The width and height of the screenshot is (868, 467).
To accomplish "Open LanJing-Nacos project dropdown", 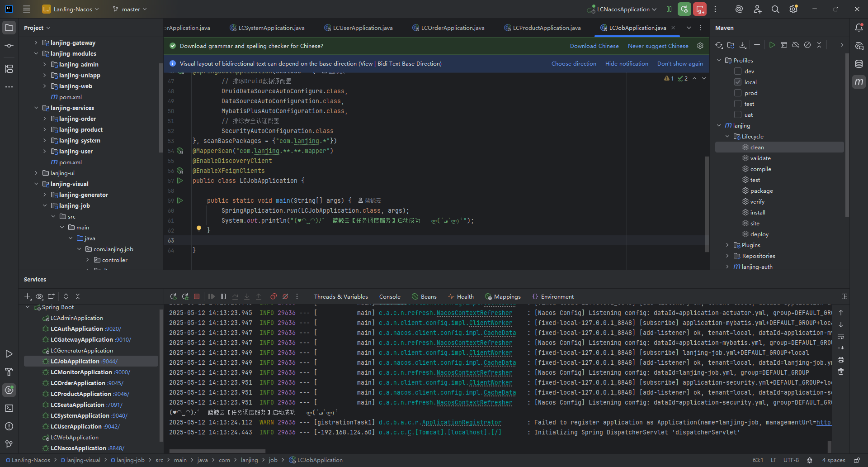I will pyautogui.click(x=71, y=9).
